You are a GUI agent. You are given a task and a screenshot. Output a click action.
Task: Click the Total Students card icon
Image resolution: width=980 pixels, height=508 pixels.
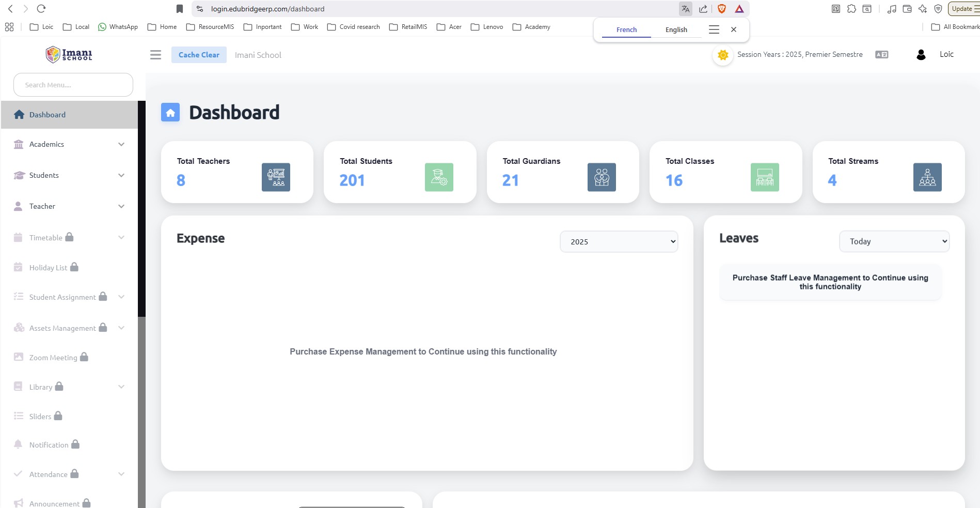(x=439, y=177)
